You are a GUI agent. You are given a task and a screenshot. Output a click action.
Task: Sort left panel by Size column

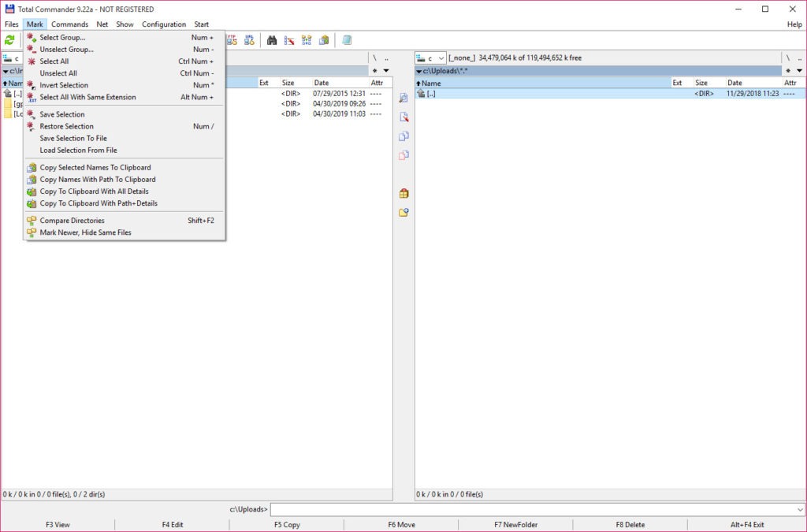coord(295,83)
